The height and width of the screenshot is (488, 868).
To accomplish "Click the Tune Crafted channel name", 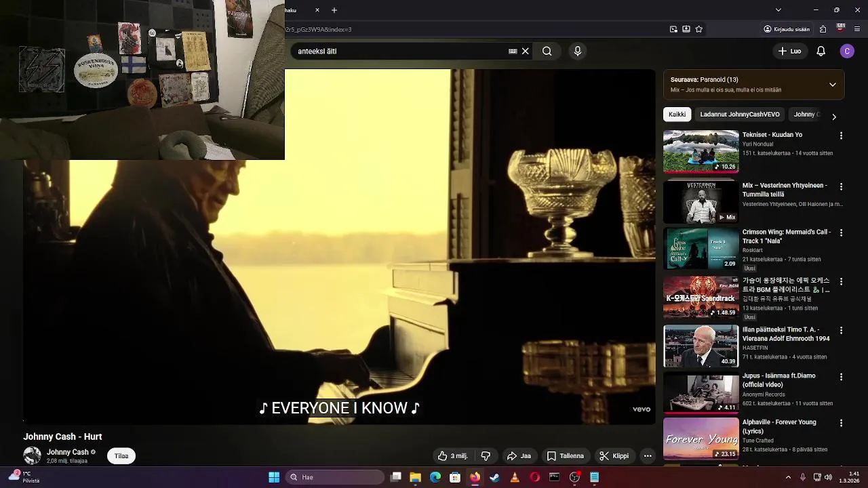I will 758,441.
